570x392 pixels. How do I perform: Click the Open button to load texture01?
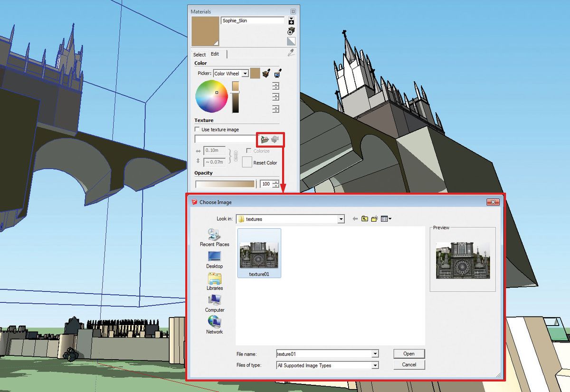click(x=408, y=354)
